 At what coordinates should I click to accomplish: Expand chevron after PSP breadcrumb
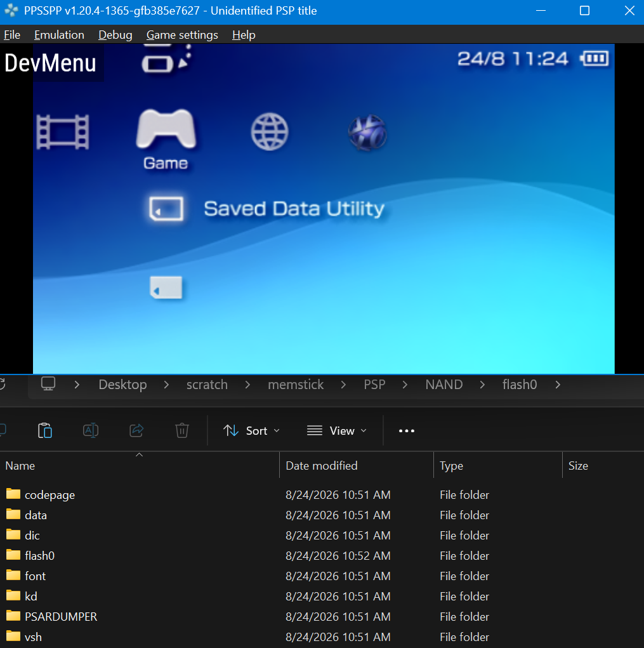(x=405, y=385)
